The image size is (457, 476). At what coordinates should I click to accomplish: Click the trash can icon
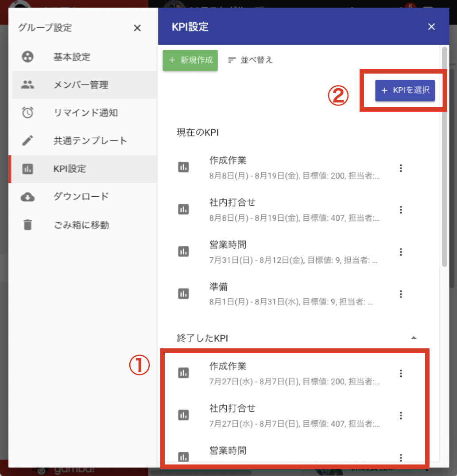[27, 225]
